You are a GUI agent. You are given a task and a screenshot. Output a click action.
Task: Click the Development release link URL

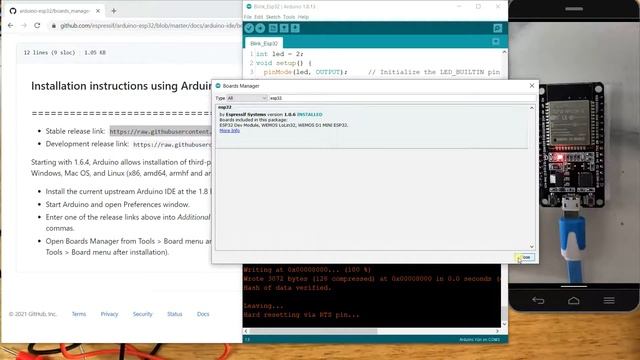[173, 144]
